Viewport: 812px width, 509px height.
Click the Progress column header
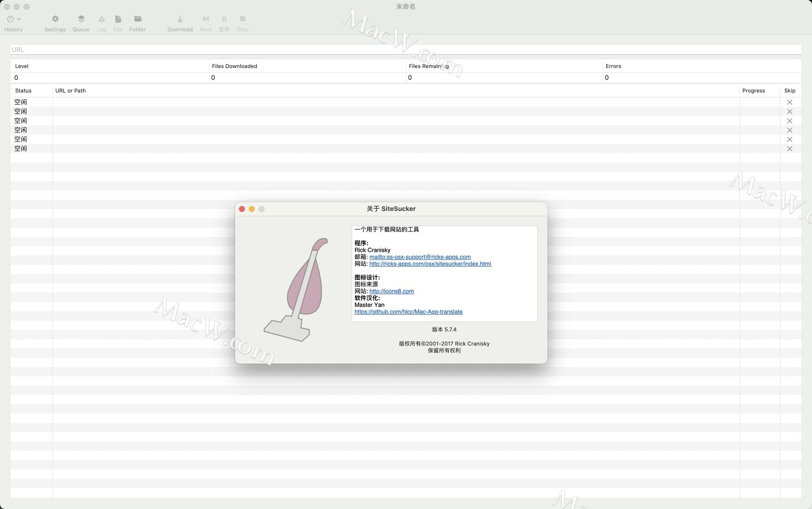tap(753, 90)
